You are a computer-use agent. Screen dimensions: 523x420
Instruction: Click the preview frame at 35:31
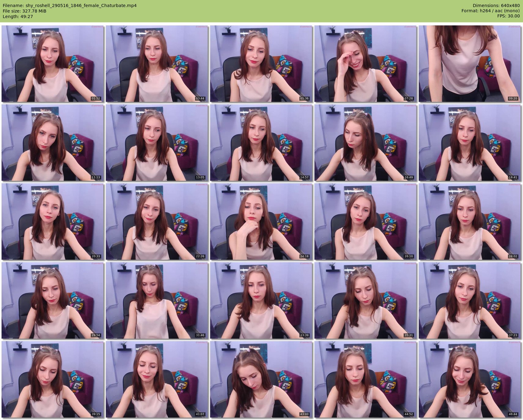click(365, 300)
